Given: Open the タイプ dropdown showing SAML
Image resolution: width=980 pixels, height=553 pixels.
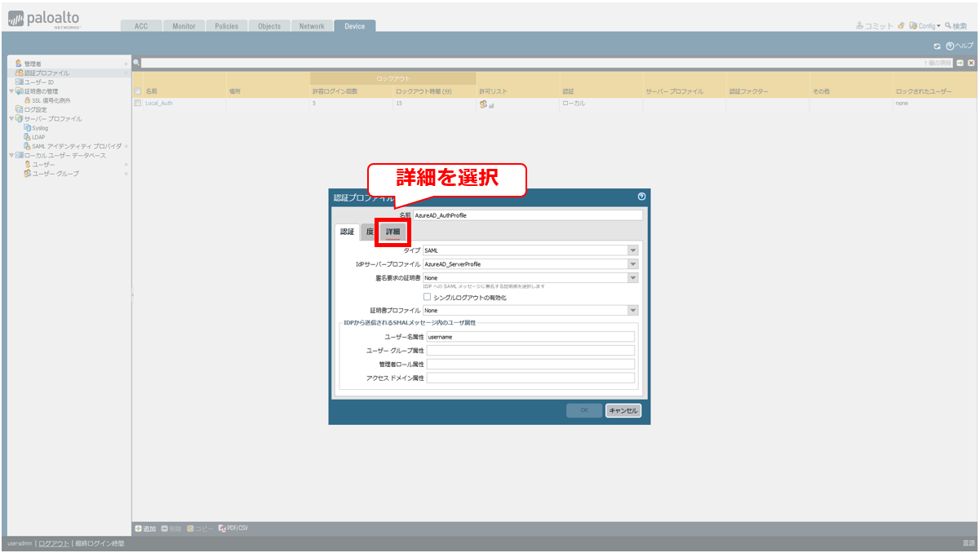Looking at the screenshot, I should (632, 250).
